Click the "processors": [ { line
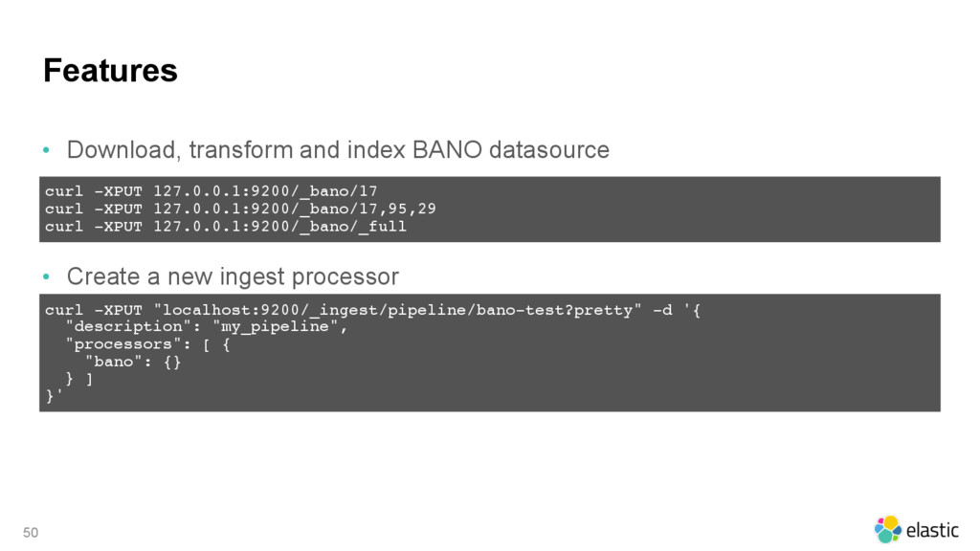 [147, 344]
